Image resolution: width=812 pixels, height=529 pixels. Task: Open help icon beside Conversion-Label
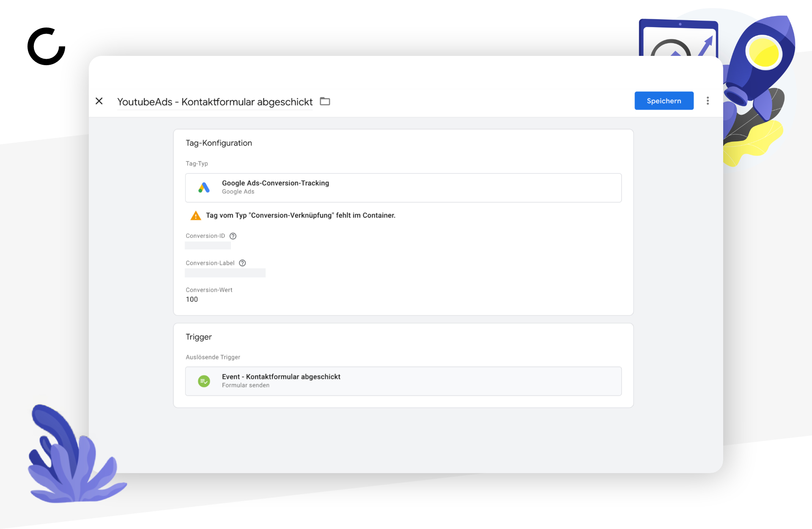click(x=242, y=263)
